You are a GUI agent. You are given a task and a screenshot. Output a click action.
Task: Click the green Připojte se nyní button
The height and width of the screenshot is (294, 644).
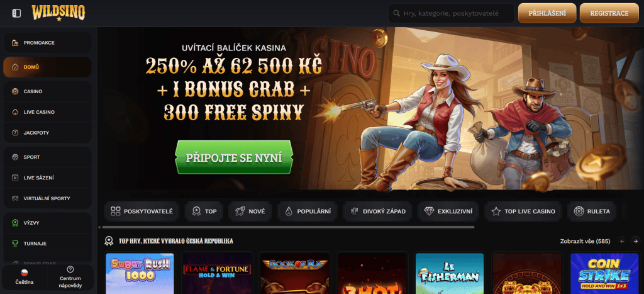coord(234,158)
